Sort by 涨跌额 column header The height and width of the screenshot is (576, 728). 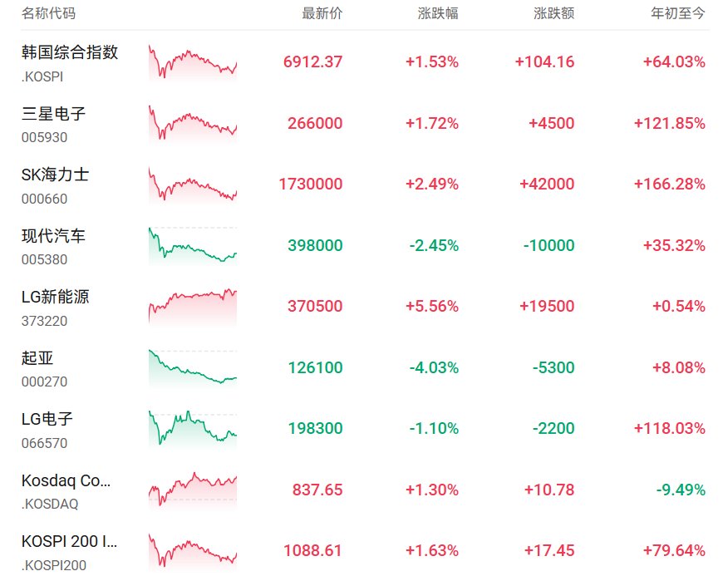point(553,13)
